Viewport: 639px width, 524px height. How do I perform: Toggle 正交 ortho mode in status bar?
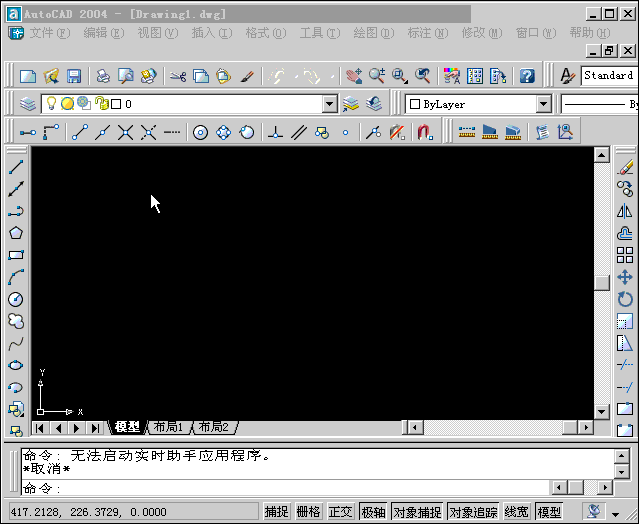click(340, 511)
